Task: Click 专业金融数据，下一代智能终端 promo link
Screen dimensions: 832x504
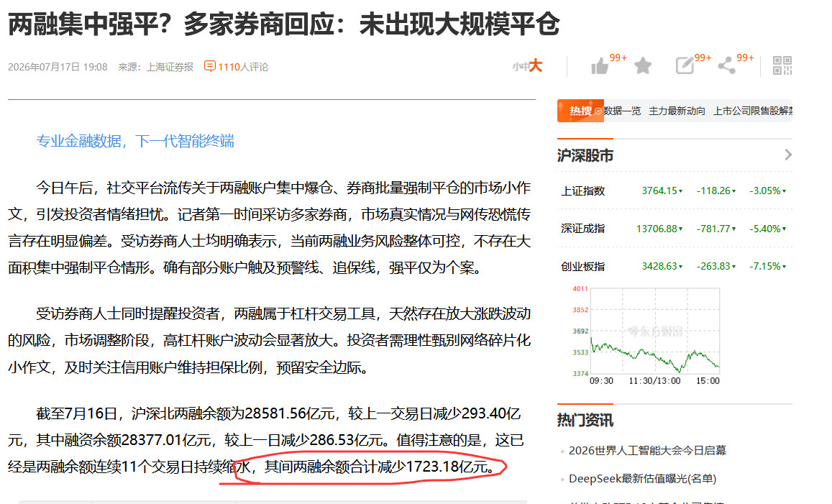Action: [x=135, y=141]
